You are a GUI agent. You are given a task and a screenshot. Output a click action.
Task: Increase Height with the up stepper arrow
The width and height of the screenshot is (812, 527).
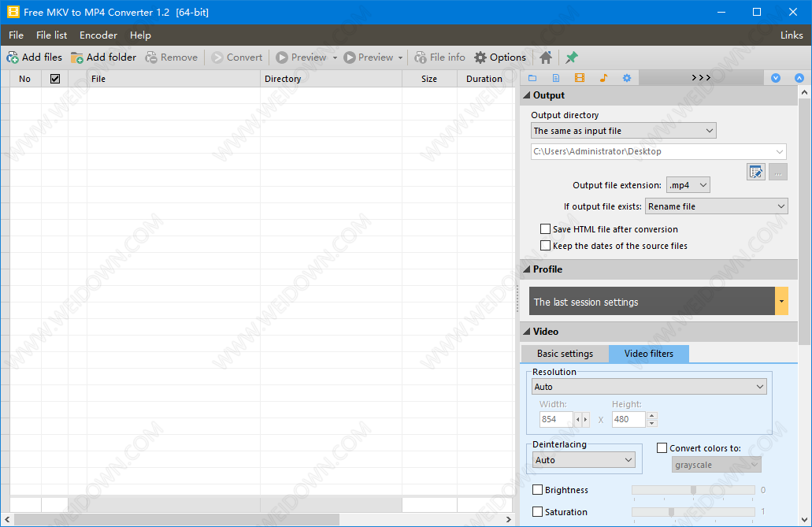(652, 416)
